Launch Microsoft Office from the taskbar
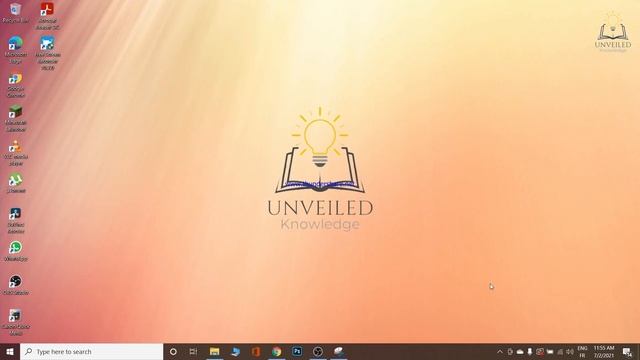Screen dimensions: 640x360 [x=256, y=351]
